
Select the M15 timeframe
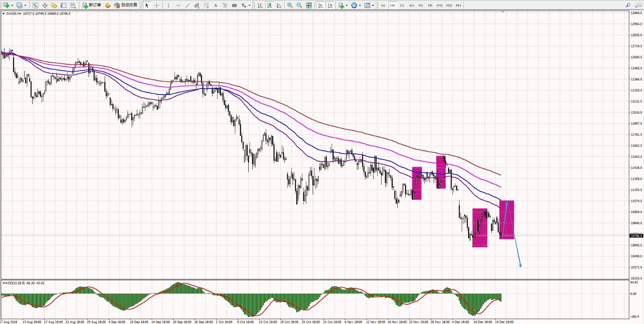pos(440,5)
